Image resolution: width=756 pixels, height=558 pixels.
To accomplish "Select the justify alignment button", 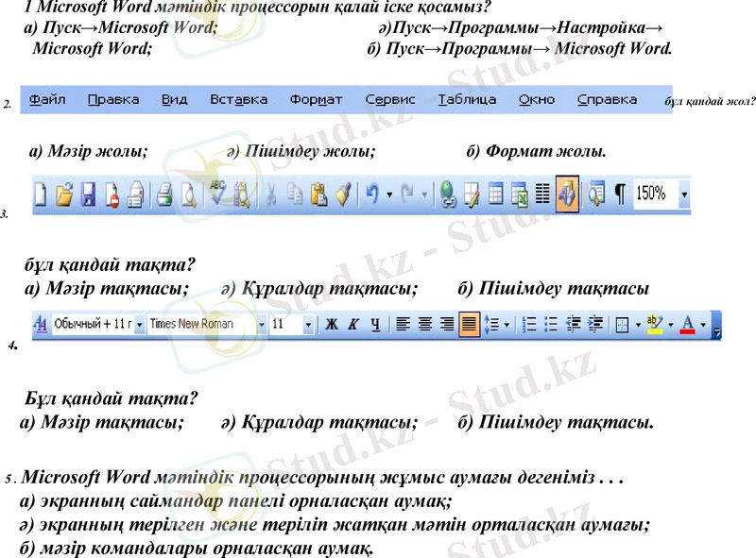I will 469,325.
